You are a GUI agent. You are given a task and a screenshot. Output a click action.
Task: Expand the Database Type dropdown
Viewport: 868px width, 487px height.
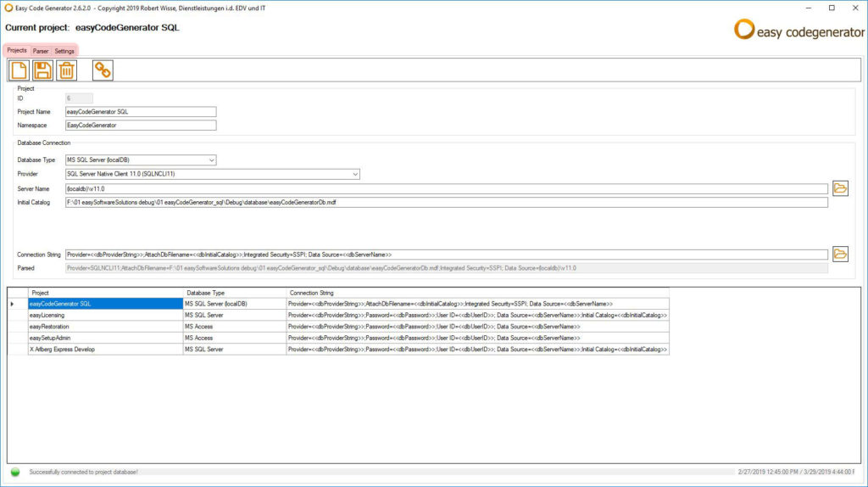[x=211, y=160]
